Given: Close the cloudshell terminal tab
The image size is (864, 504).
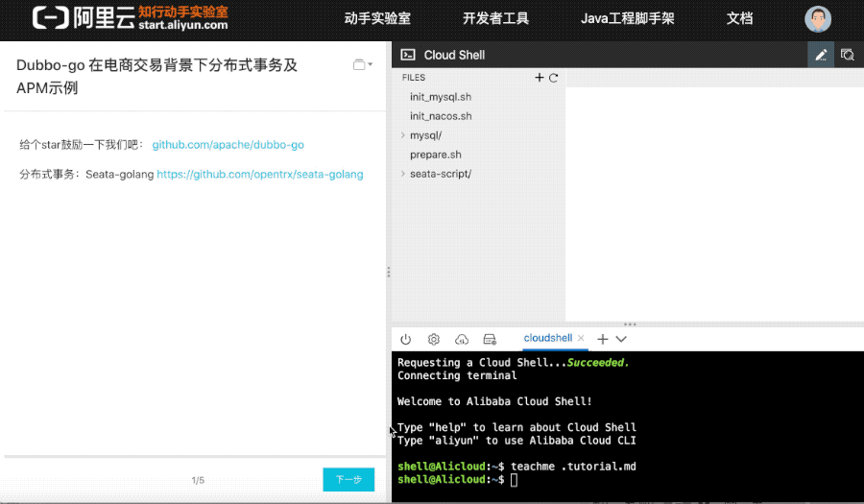Looking at the screenshot, I should (581, 338).
